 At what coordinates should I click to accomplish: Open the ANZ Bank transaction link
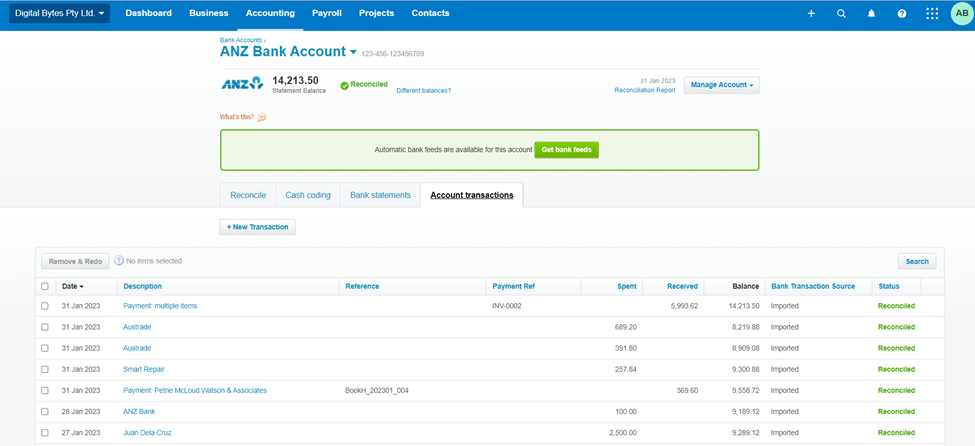[x=139, y=412]
